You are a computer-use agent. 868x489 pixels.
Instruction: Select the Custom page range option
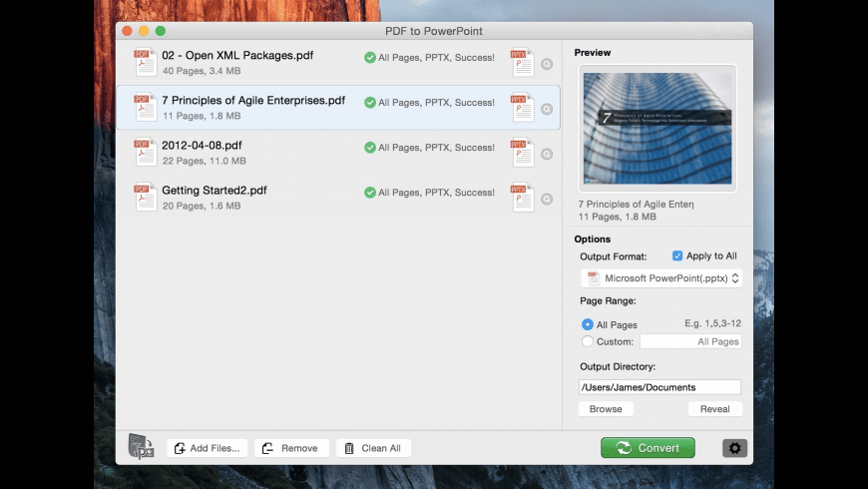tap(588, 341)
